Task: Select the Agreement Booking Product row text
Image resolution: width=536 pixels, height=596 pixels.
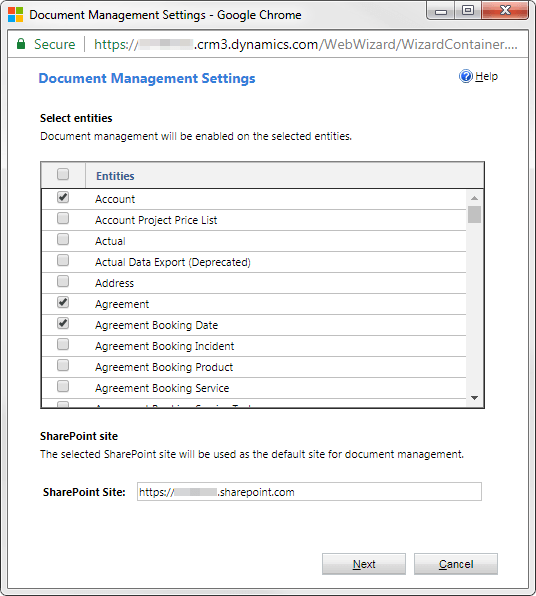Action: tap(164, 367)
